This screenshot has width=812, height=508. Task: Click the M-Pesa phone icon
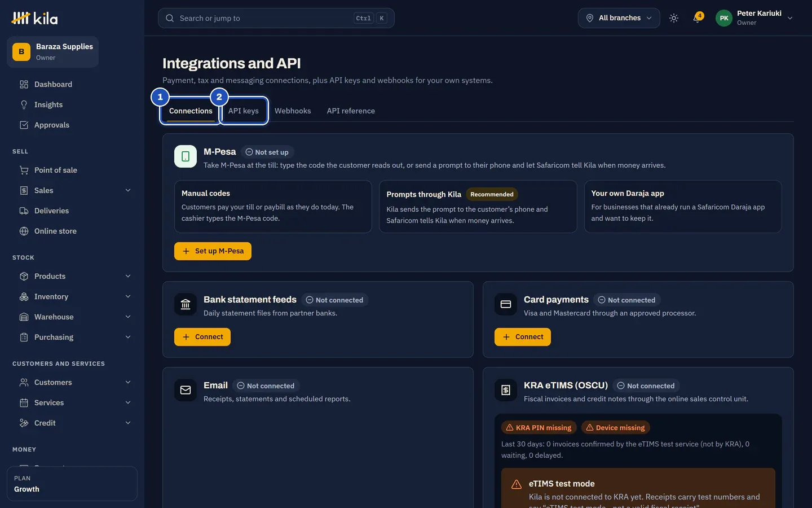click(x=186, y=156)
